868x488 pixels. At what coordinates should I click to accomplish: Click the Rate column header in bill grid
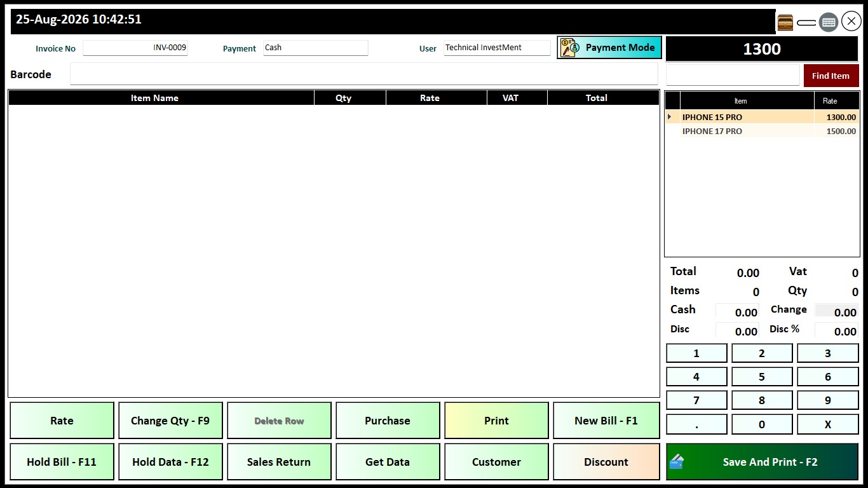[x=437, y=98]
